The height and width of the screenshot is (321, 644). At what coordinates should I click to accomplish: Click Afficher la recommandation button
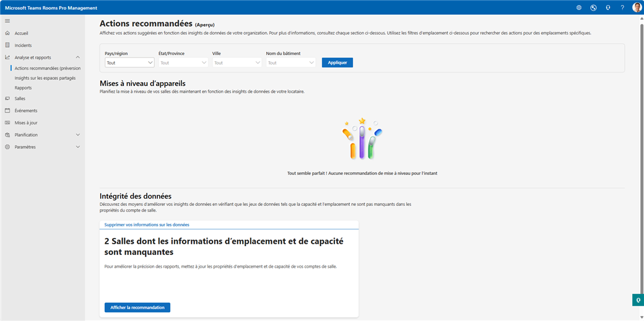pyautogui.click(x=137, y=307)
